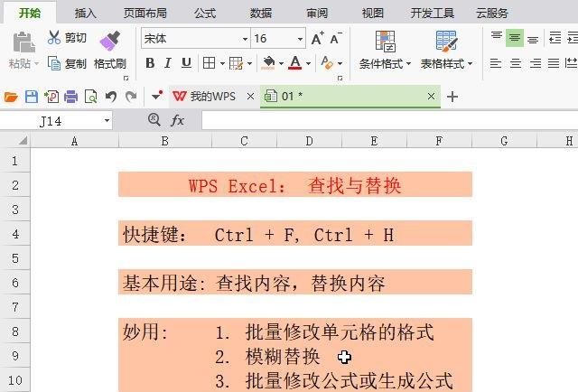Increase font size with A+ icon
Screen dimensions: 578x392
317,38
